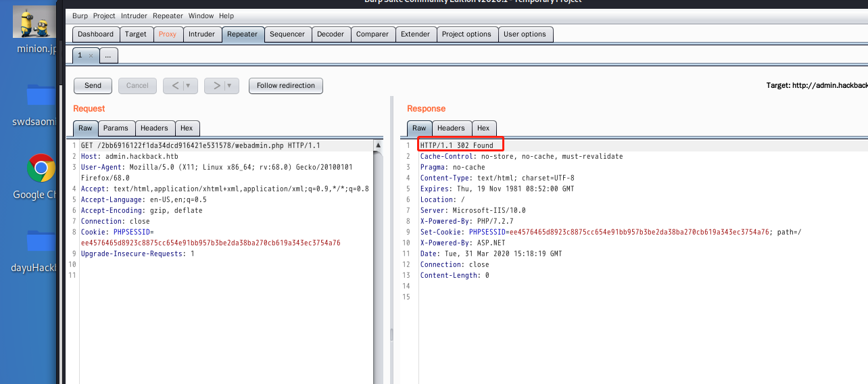The image size is (868, 384).
Task: Click the Send button
Action: [93, 86]
